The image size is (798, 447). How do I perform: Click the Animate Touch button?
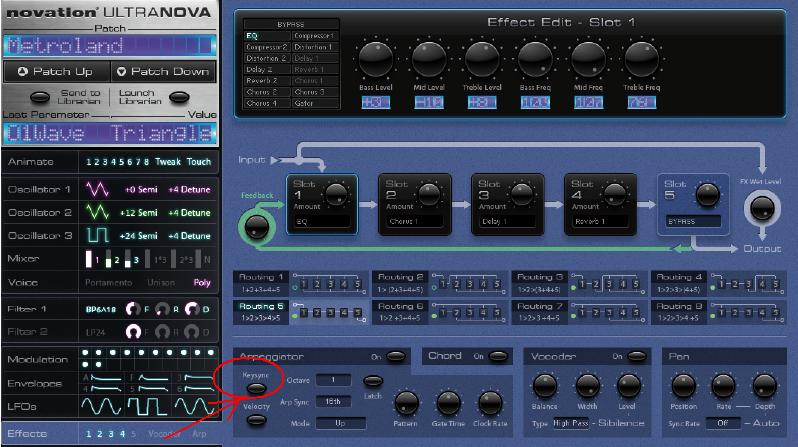pos(198,162)
